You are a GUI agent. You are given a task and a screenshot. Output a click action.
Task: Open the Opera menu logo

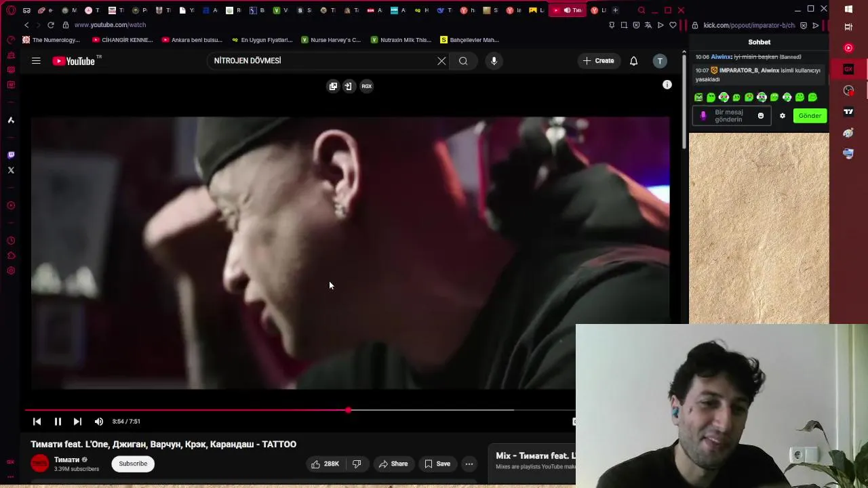(11, 10)
